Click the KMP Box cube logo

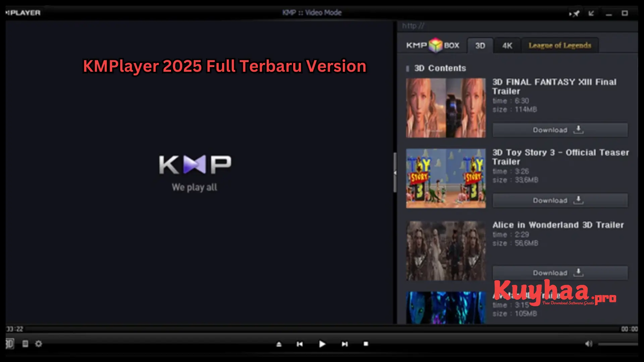click(x=435, y=45)
